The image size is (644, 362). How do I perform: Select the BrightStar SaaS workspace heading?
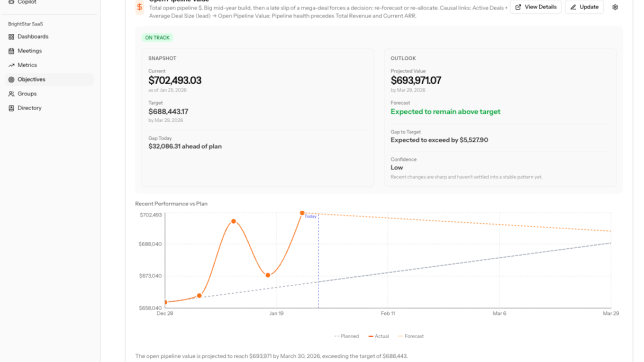coord(25,24)
